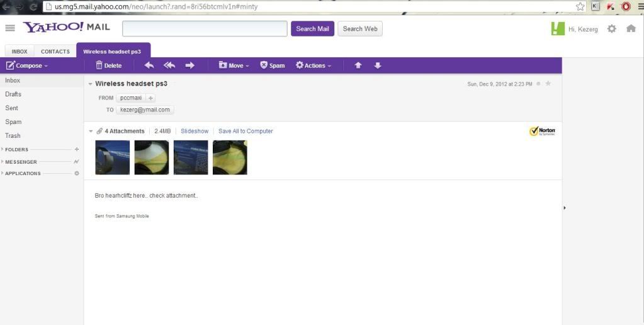Click the Forward arrow icon
Screen dimensions: 644x325
pos(189,66)
